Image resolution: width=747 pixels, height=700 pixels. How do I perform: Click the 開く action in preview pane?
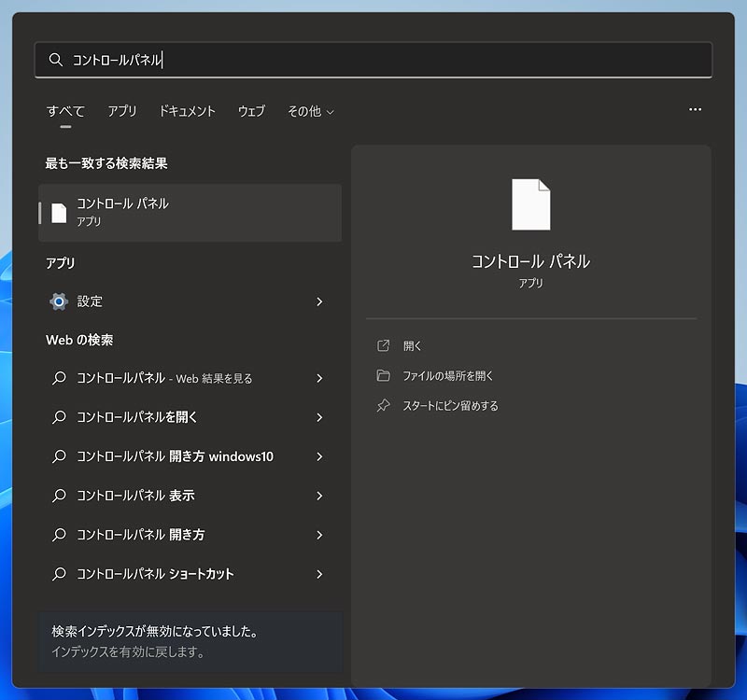[x=412, y=345]
